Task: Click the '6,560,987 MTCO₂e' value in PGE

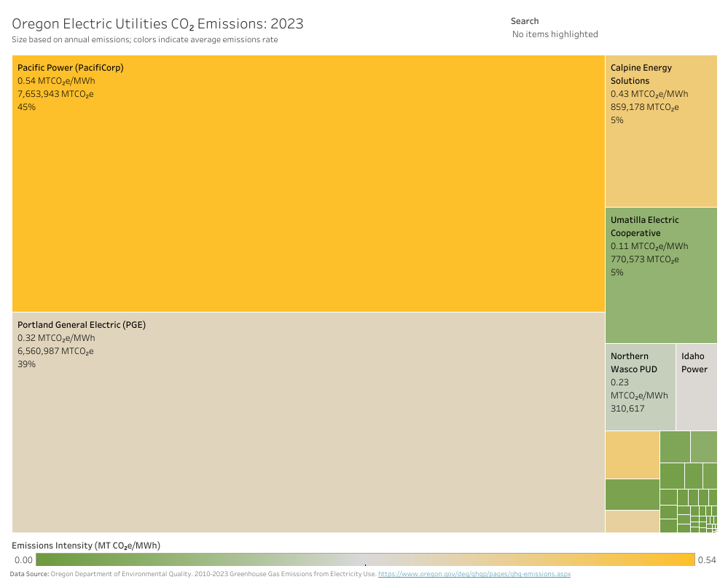Action: [55, 351]
